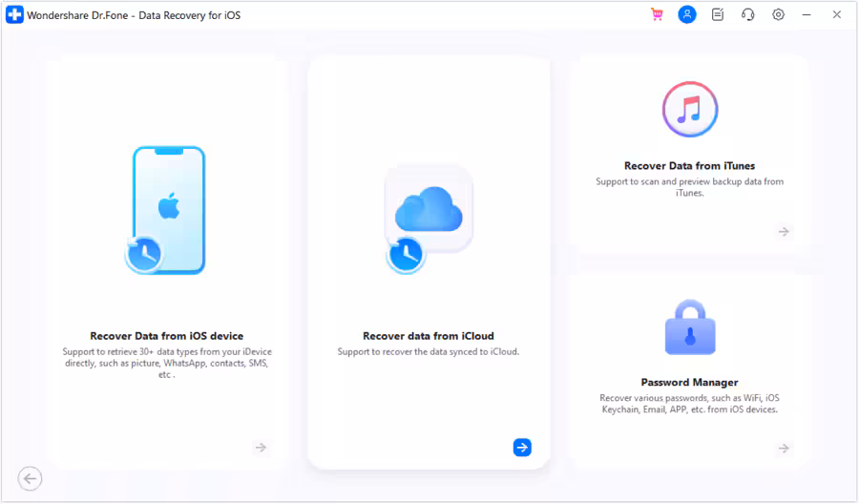Select the iTunes music note icon

point(690,109)
